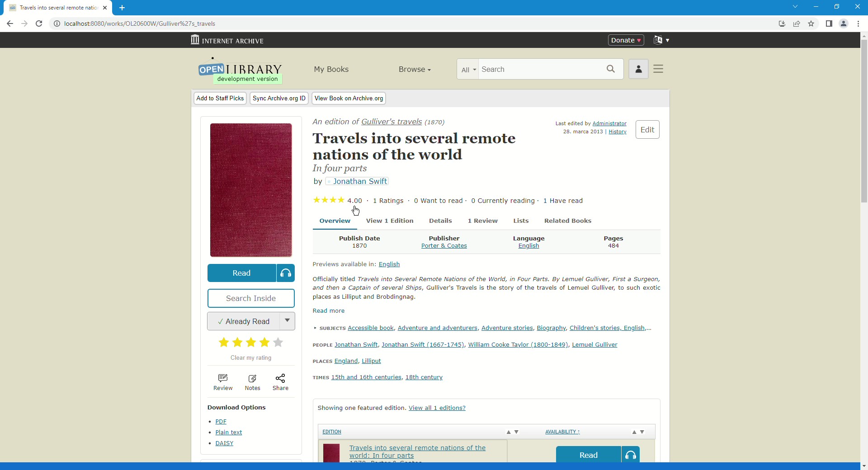Rate the book two stars

click(237, 343)
